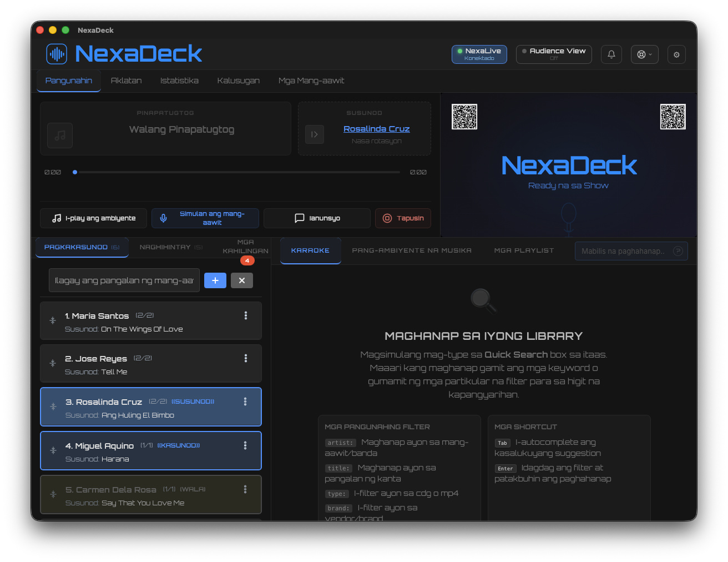Expand the help lifebuoy dropdown
Image resolution: width=728 pixels, height=562 pixels.
click(x=645, y=54)
